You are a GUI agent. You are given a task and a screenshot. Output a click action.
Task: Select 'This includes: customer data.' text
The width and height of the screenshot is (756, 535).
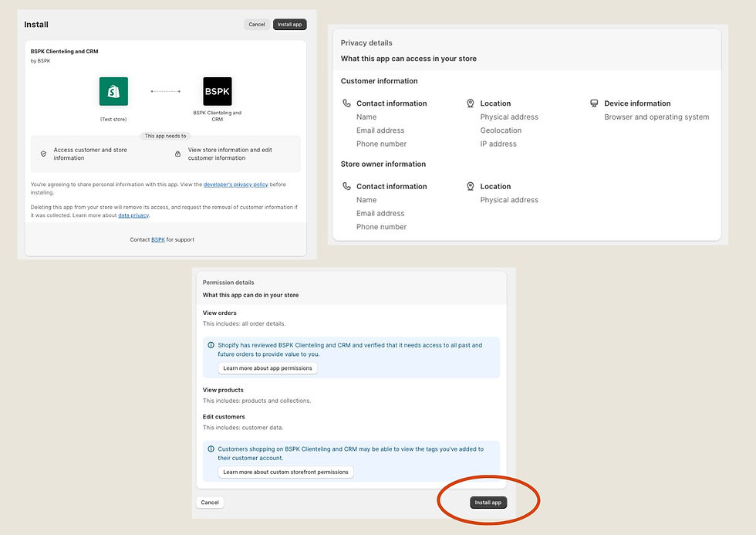click(x=243, y=428)
